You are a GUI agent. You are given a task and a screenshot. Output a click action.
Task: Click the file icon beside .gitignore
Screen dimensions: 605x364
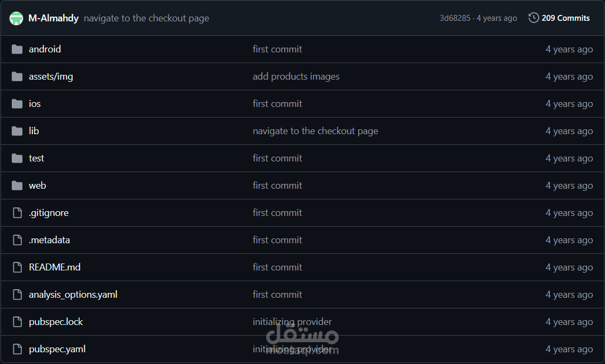pos(17,212)
